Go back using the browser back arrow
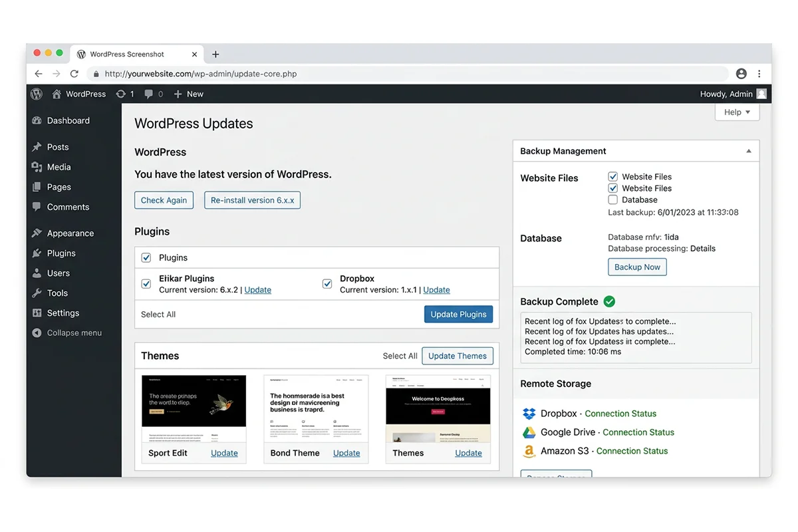Screen dimensions: 798x532 [39, 74]
